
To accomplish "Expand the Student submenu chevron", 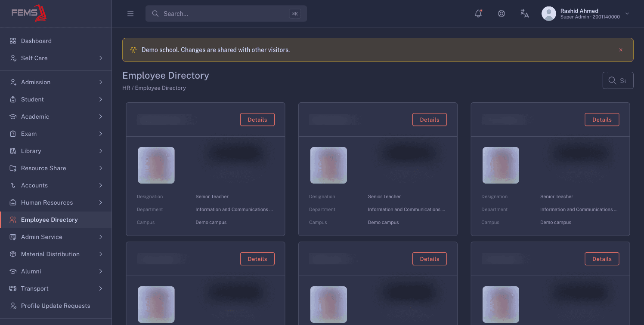I will 101,99.
